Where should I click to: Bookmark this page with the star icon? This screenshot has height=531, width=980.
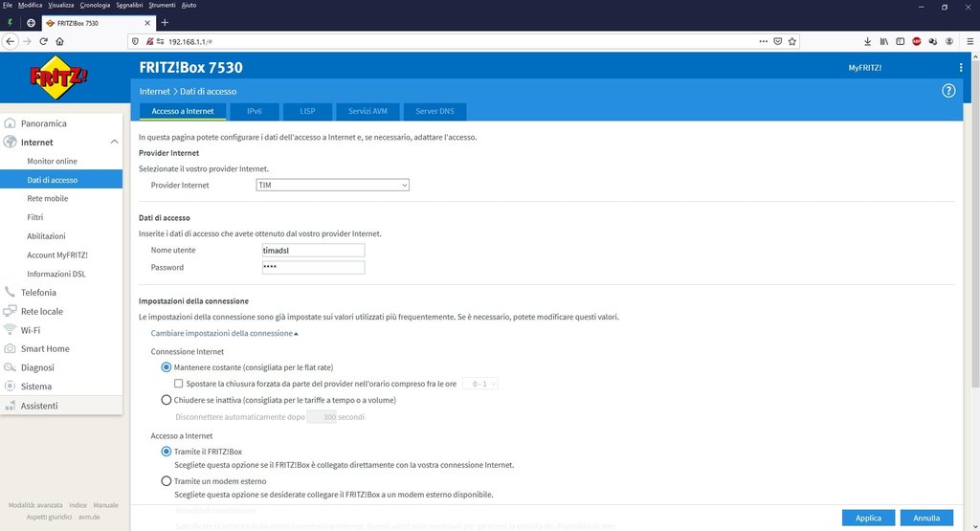(791, 41)
